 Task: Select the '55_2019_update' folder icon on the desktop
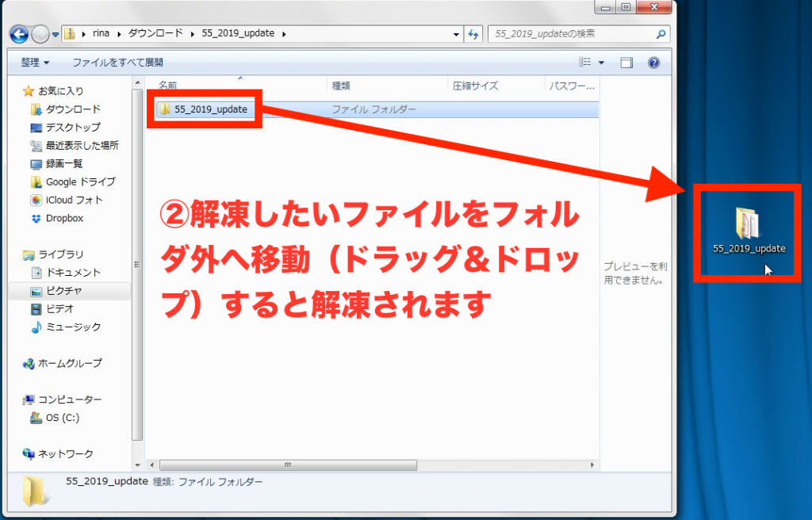click(749, 231)
